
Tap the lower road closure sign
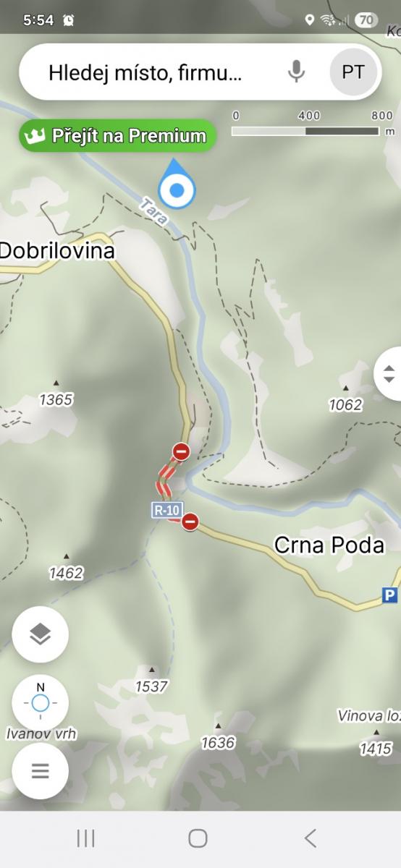tap(190, 521)
